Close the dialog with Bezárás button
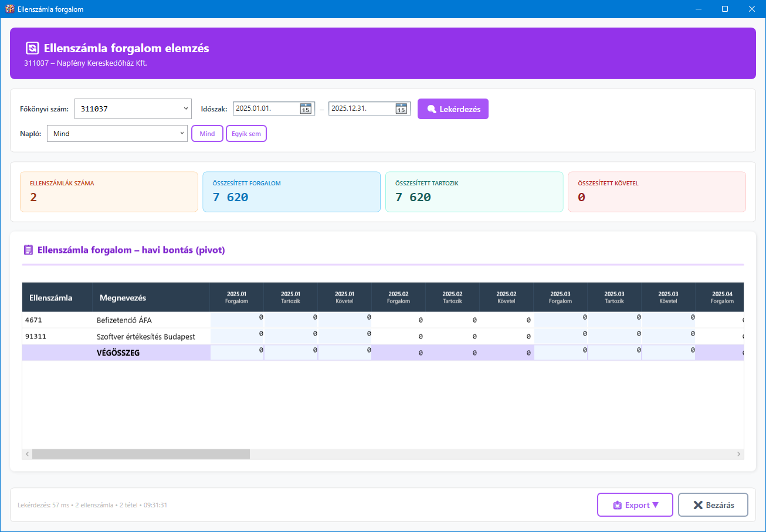The height and width of the screenshot is (532, 766). click(x=713, y=505)
